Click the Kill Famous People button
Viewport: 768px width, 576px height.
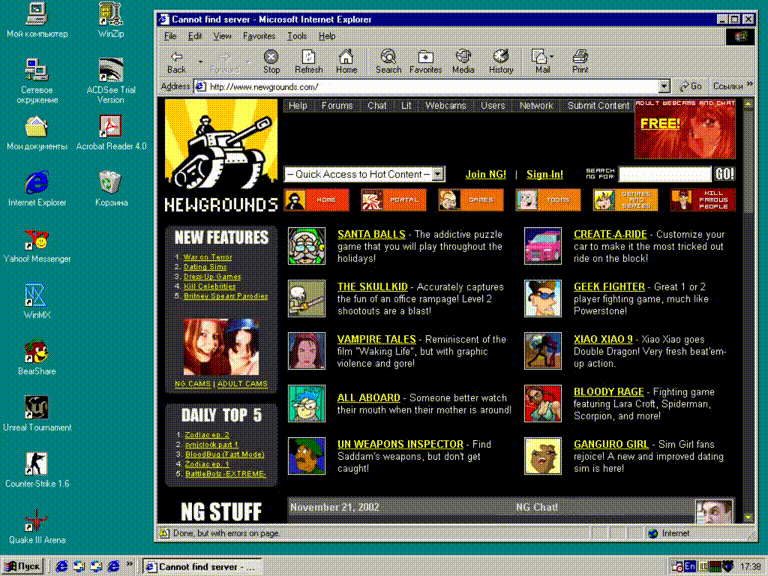click(703, 200)
